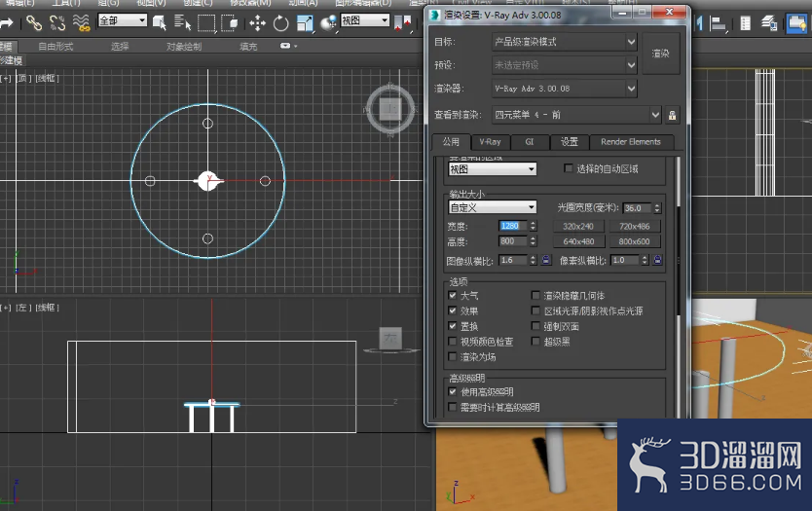Viewport: 812px width, 511px height.
Task: Open Select by Name list tool
Action: pos(182,22)
